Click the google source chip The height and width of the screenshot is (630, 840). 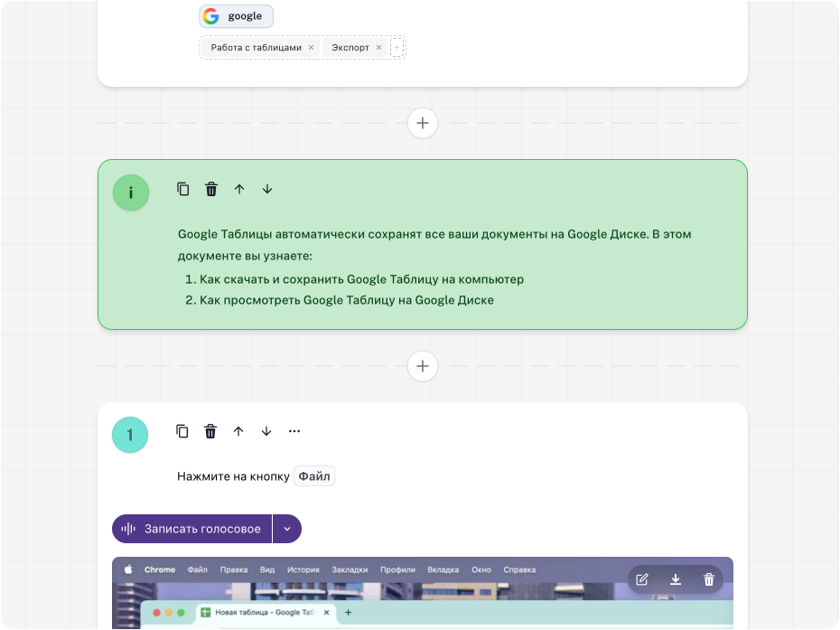click(x=236, y=16)
